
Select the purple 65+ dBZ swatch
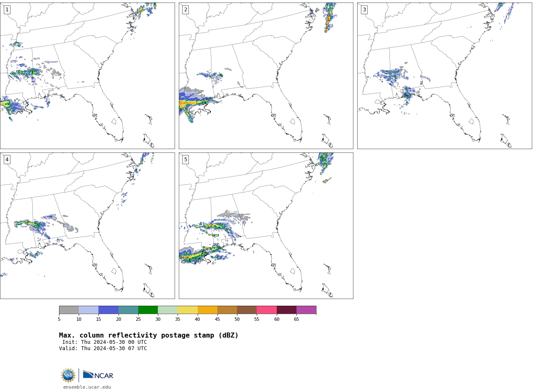tap(306, 310)
